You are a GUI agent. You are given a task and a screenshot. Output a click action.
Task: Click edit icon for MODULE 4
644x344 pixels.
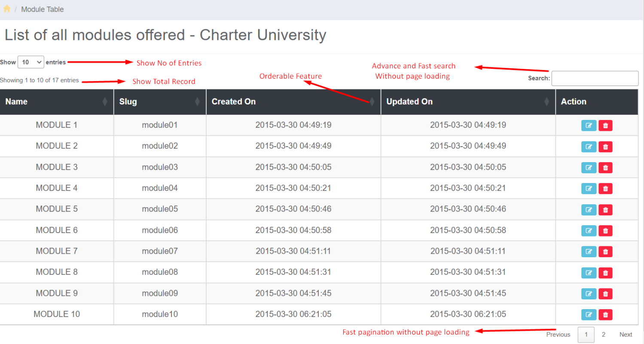(x=589, y=188)
